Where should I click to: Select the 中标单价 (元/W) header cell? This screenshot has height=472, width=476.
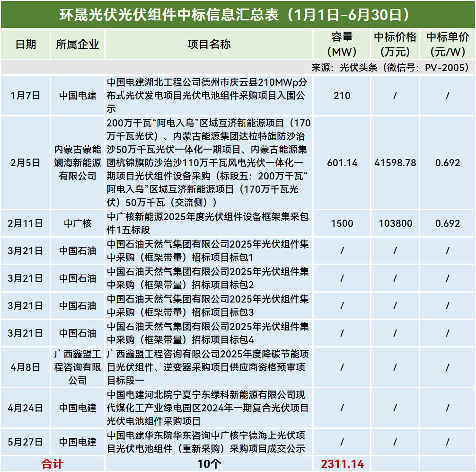[x=447, y=45]
